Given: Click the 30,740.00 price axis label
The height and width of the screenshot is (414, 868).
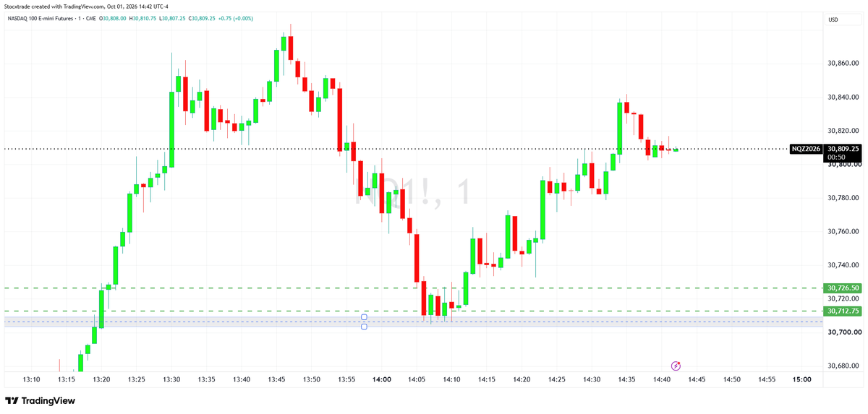Looking at the screenshot, I should coord(843,265).
